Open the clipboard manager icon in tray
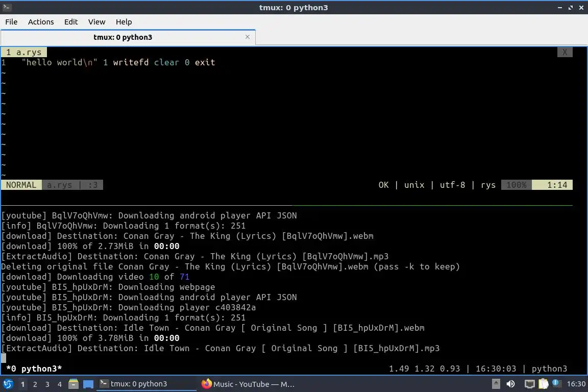The height and width of the screenshot is (392, 588). [x=544, y=384]
